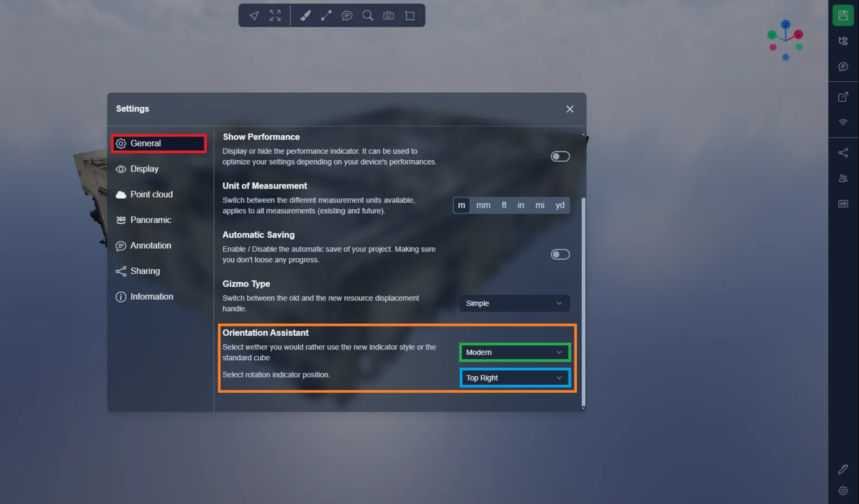Click the camera screenshot tool icon
The image size is (859, 504).
click(x=388, y=16)
